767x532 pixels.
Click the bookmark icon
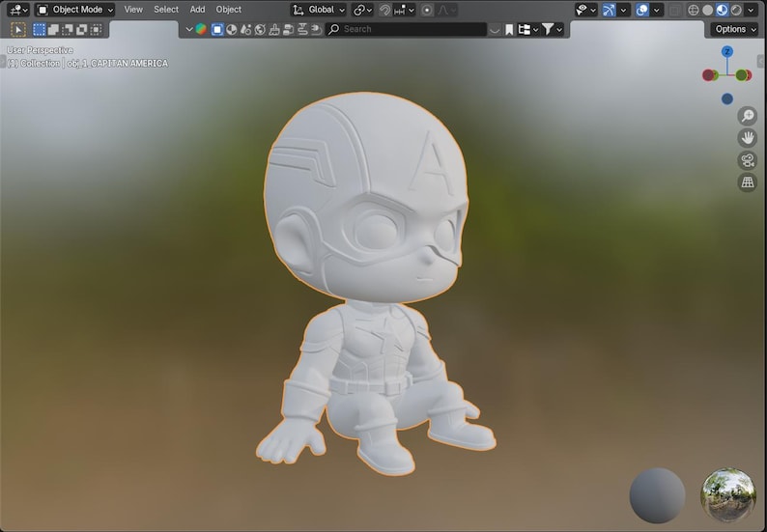pyautogui.click(x=509, y=29)
